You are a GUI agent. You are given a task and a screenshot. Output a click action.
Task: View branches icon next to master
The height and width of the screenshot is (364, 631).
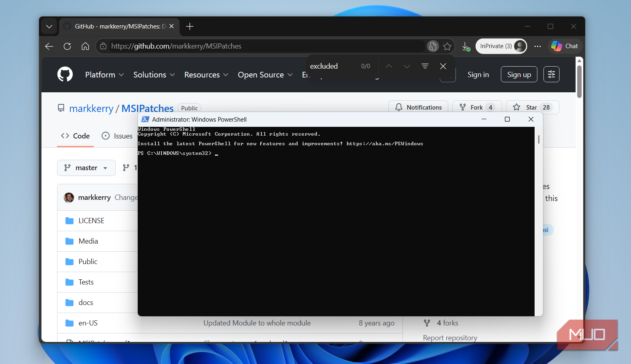pyautogui.click(x=126, y=168)
